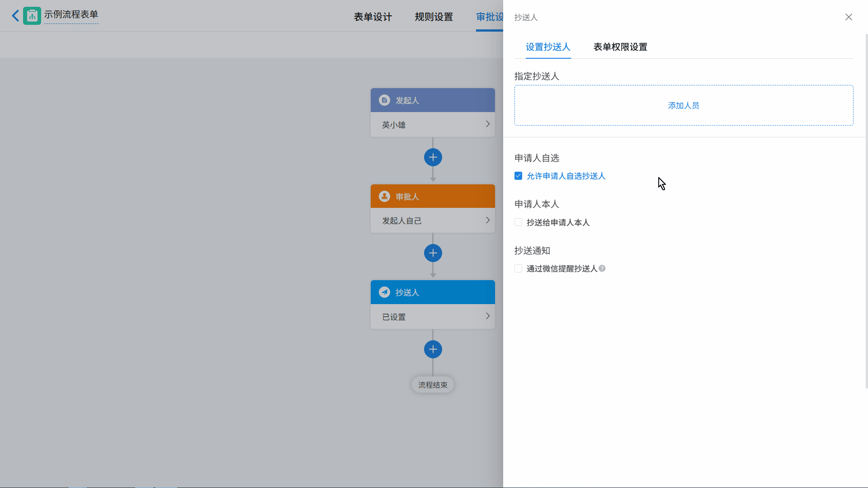This screenshot has height=488, width=868.
Task: Add node below the CC node
Action: coord(433,349)
